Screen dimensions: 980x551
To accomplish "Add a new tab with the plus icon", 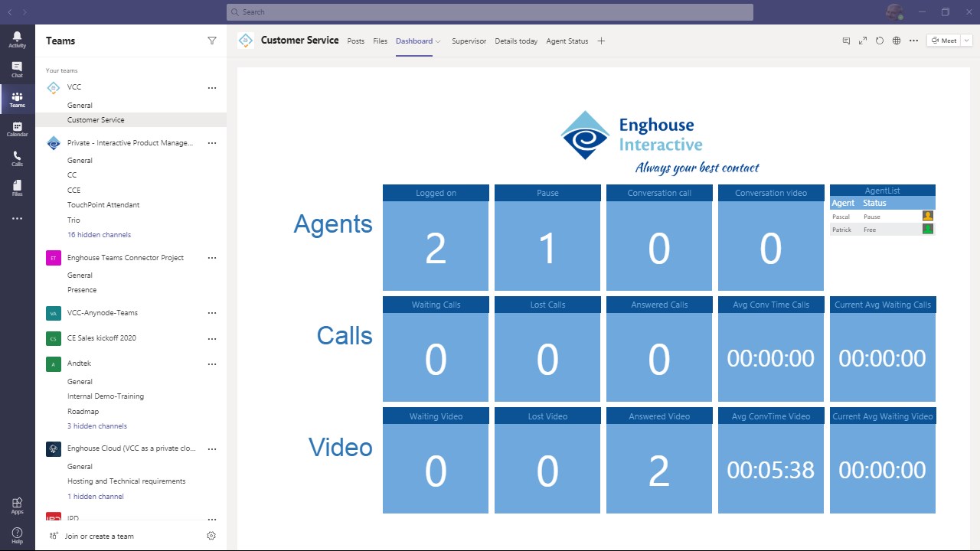I will coord(601,41).
